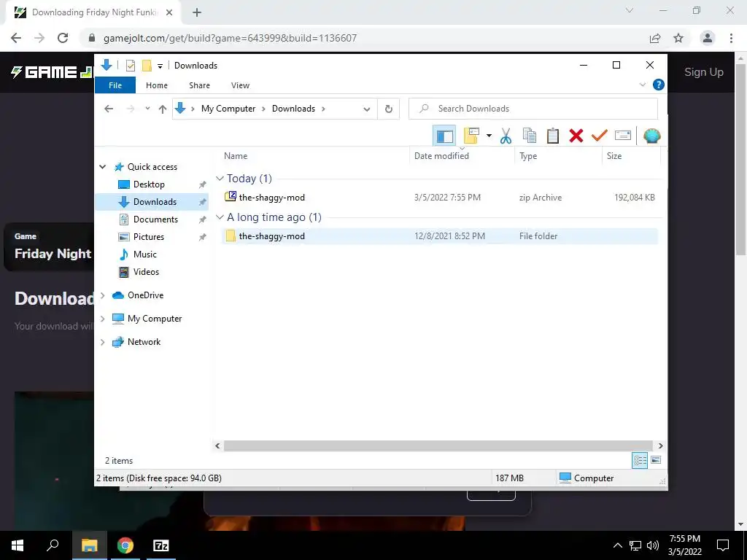Open the Home ribbon tab
Viewport: 747px width, 560px height.
click(157, 85)
